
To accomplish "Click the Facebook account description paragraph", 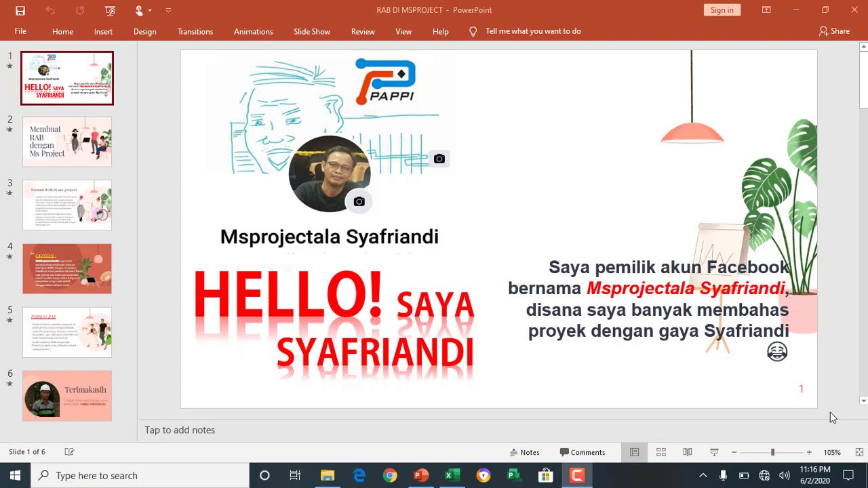I will click(649, 299).
